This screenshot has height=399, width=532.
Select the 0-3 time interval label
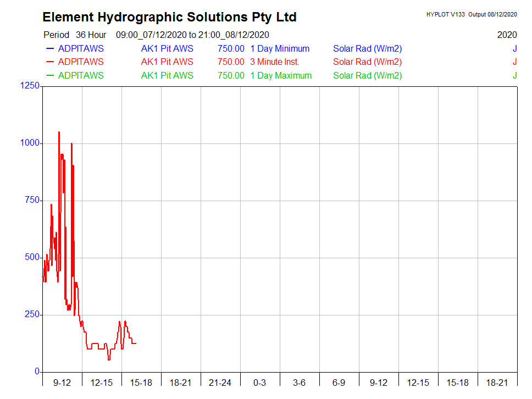click(x=259, y=383)
